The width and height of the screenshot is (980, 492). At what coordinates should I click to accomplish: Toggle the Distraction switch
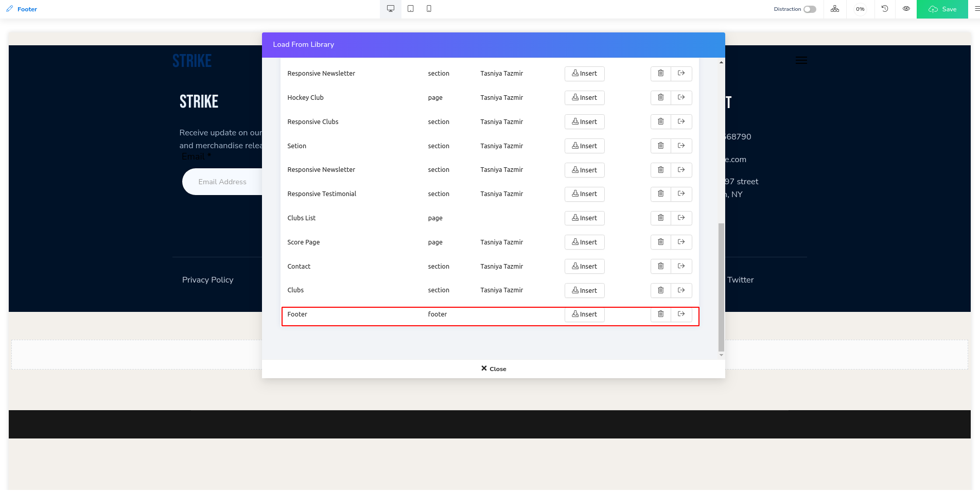coord(810,9)
